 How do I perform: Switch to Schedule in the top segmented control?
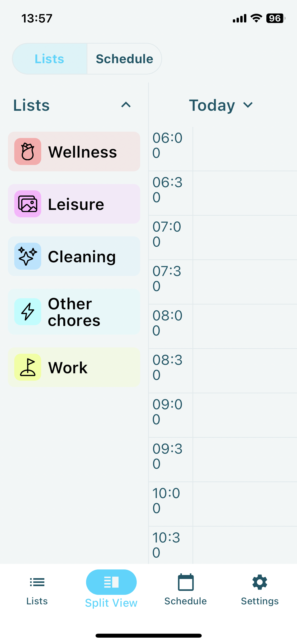tap(124, 59)
